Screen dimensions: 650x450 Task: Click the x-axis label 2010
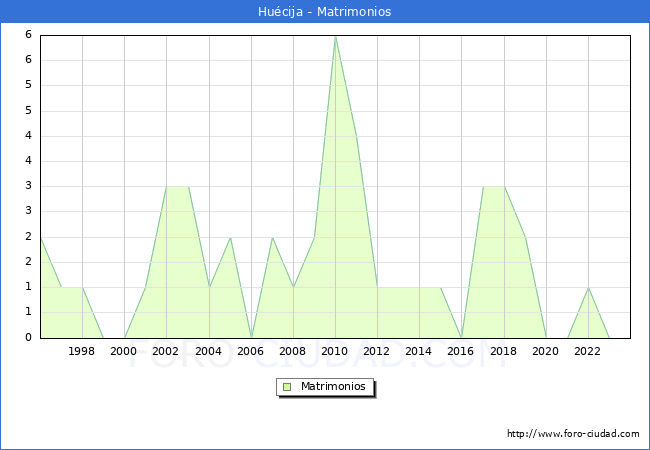(x=335, y=351)
